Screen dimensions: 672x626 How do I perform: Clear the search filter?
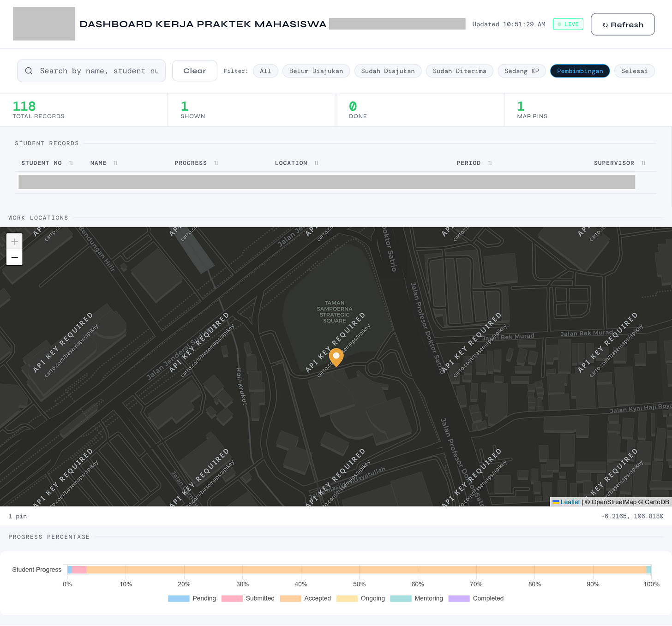pos(195,71)
